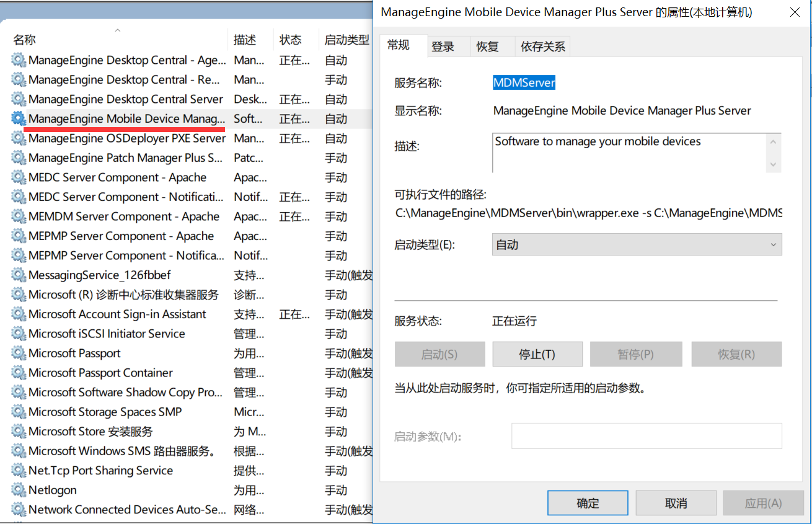Click display name ManageEngine Mobile Device Manager Plus Server
This screenshot has height=524, width=812.
pos(622,111)
